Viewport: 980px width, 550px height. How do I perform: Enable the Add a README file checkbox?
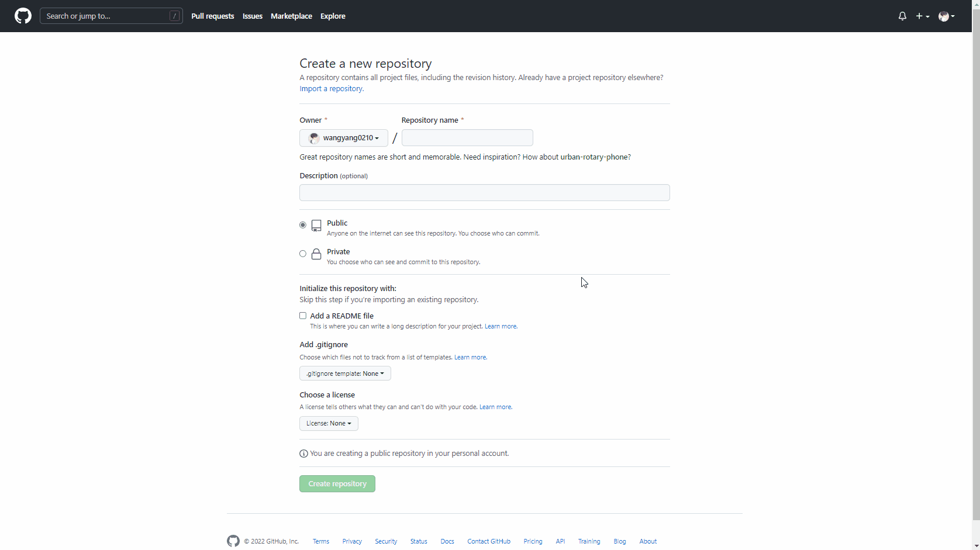coord(302,316)
